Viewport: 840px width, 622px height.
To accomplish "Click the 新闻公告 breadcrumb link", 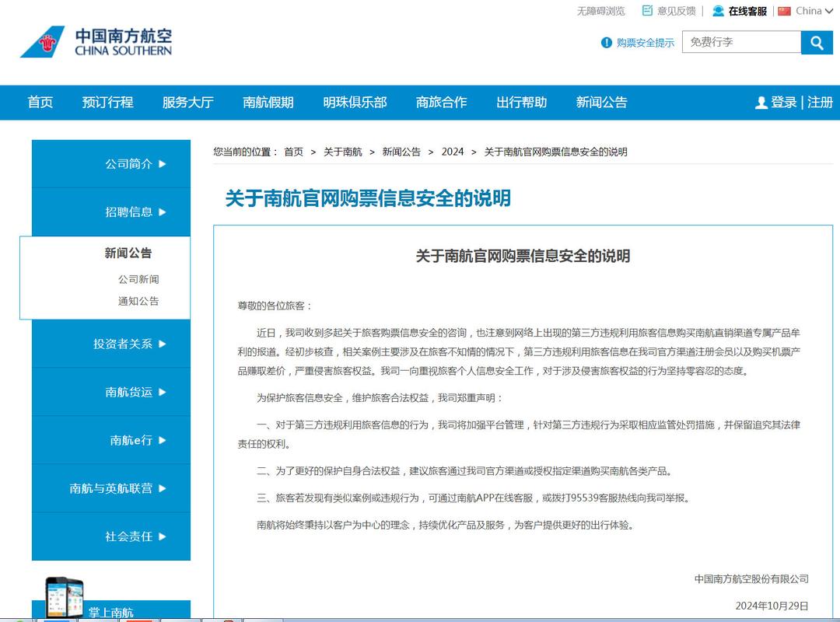I will [402, 152].
